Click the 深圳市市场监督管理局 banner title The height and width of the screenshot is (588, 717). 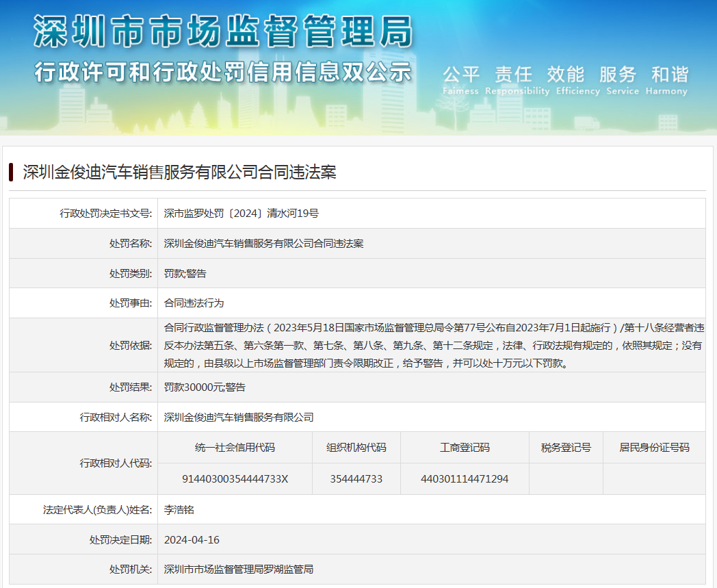[x=223, y=31]
